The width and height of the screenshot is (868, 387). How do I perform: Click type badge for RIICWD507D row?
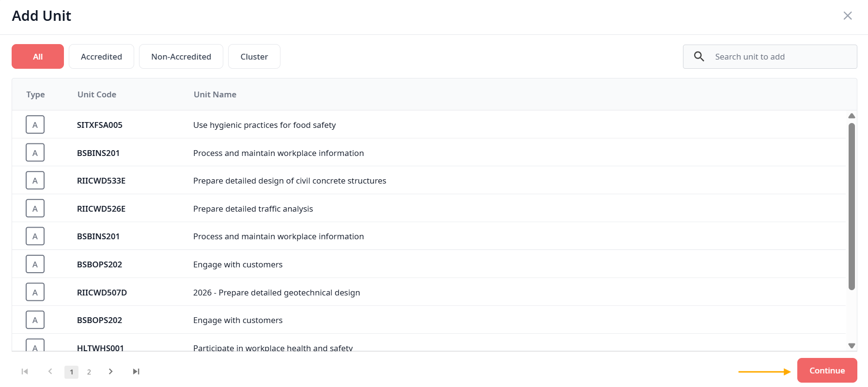pyautogui.click(x=35, y=293)
